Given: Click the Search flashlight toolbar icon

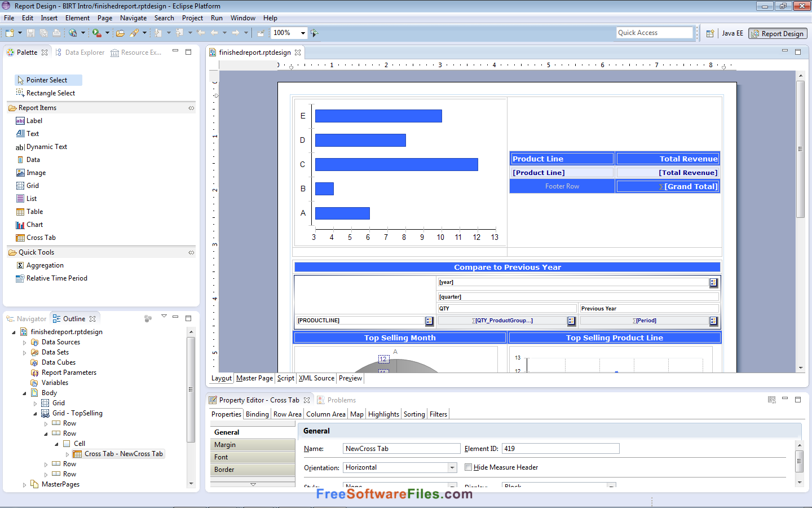Looking at the screenshot, I should (x=134, y=33).
